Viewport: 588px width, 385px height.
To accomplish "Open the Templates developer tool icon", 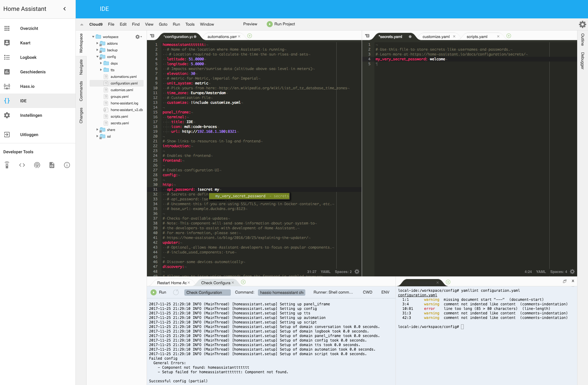I will tap(52, 165).
